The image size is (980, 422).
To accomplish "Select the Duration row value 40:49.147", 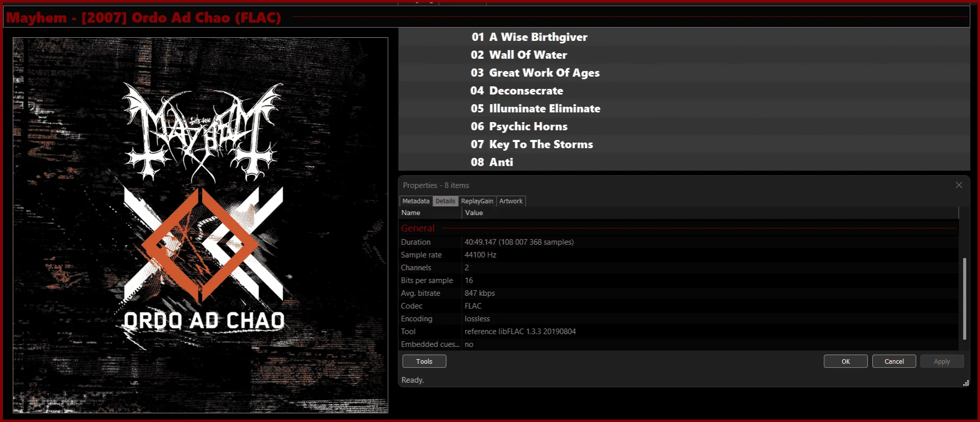I will (519, 242).
